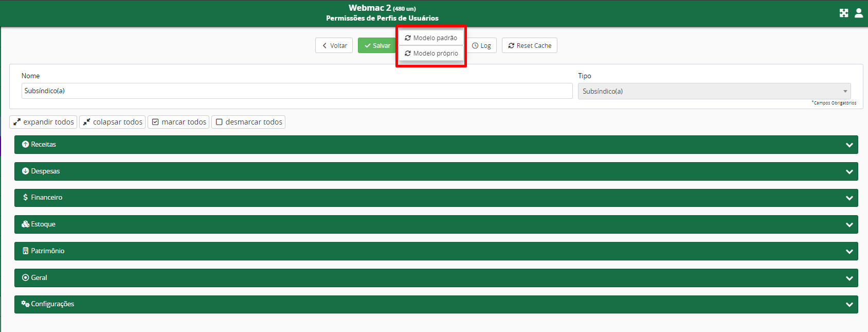Click the Patrimônio building icon
The width and height of the screenshot is (868, 332).
25,251
